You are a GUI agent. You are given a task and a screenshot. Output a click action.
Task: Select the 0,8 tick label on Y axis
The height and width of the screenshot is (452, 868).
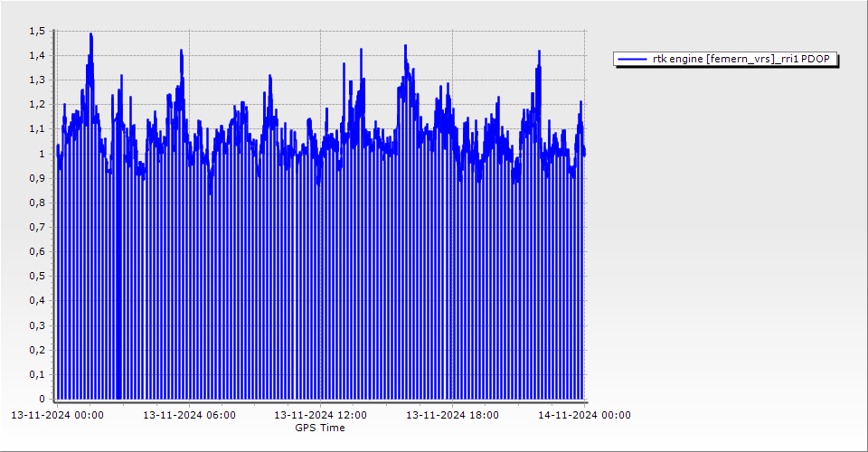(x=36, y=203)
